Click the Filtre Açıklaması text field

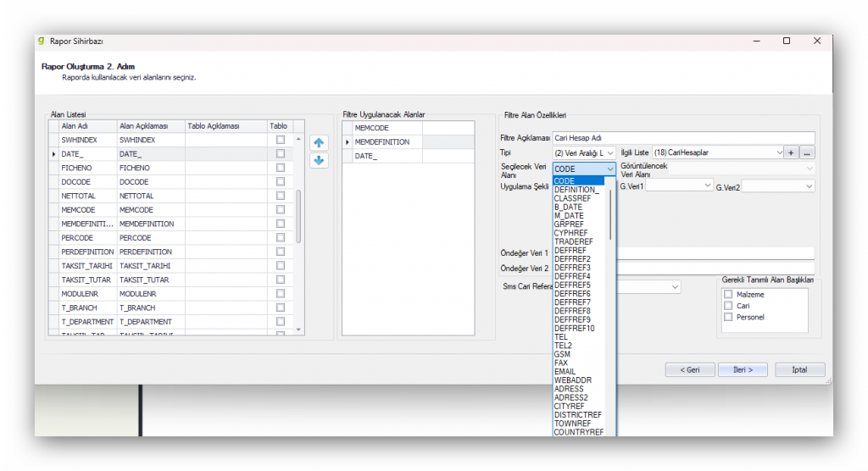(684, 138)
